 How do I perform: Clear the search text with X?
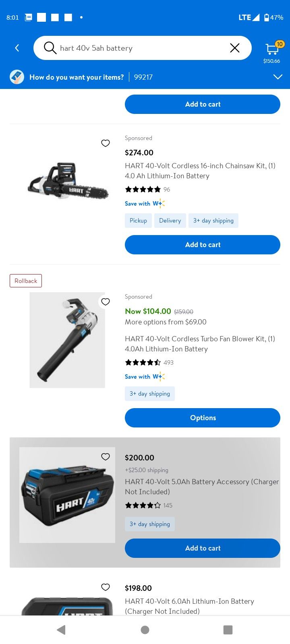[x=234, y=48]
